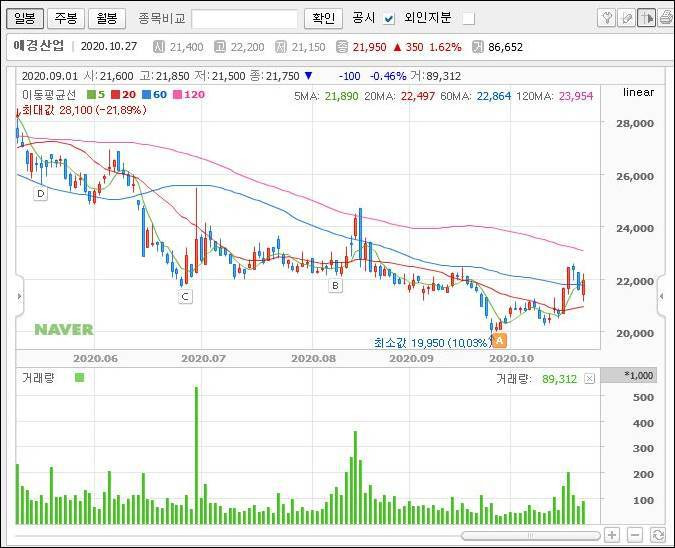Click the 애경산업 stock name
This screenshot has width=675, height=548.
tap(39, 46)
